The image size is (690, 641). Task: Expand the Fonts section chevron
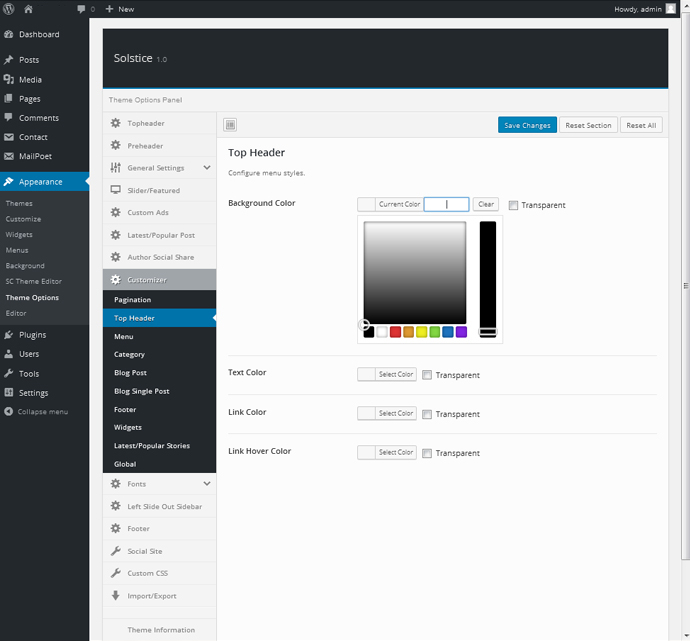pos(207,483)
